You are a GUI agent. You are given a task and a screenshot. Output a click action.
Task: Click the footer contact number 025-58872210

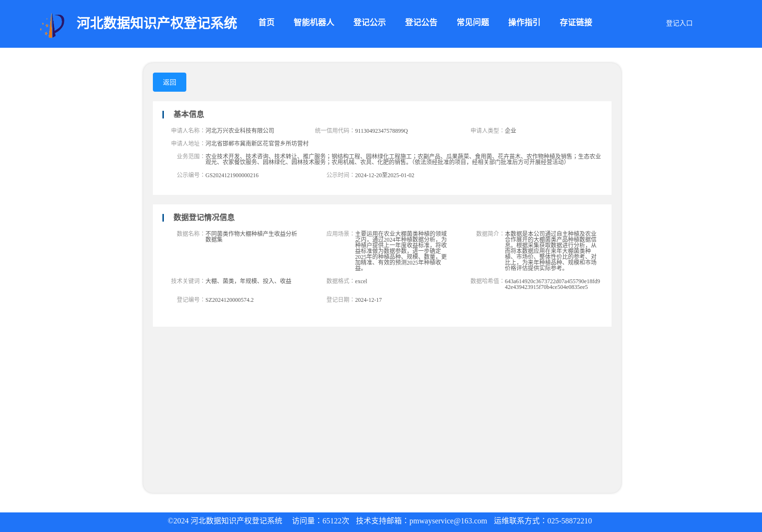569,521
